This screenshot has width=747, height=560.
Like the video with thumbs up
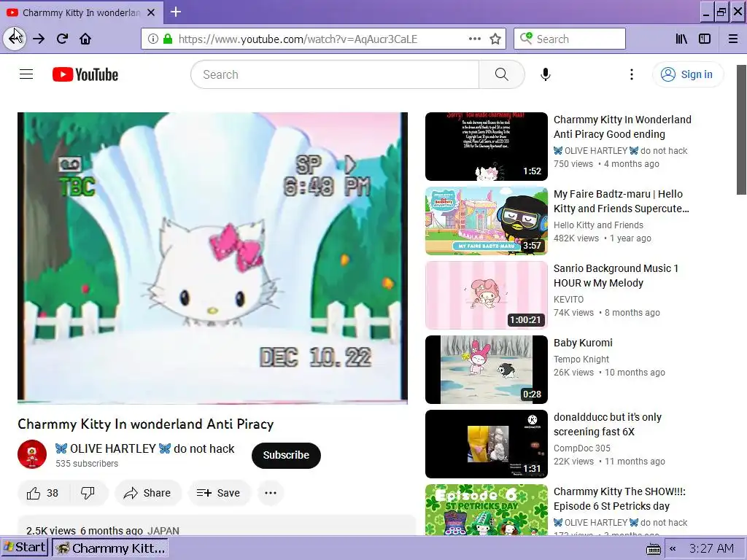tap(43, 493)
